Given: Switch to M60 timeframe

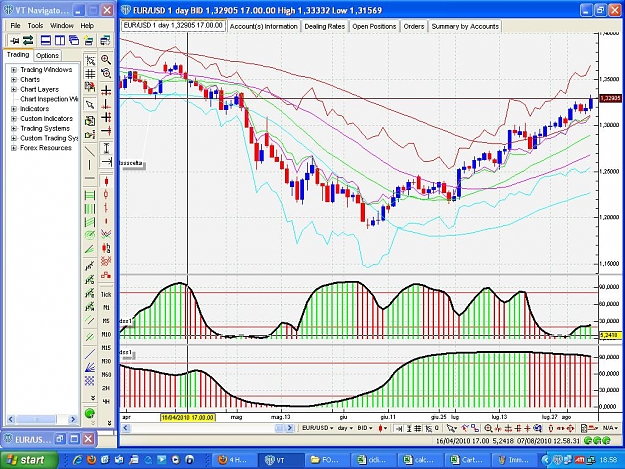Looking at the screenshot, I should tap(106, 375).
